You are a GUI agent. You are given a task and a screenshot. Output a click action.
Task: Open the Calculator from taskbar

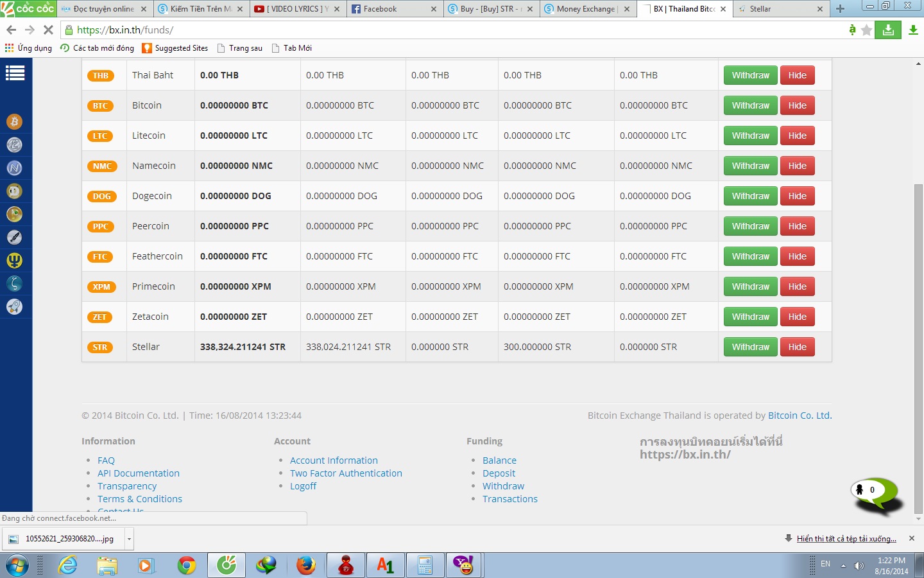point(424,566)
